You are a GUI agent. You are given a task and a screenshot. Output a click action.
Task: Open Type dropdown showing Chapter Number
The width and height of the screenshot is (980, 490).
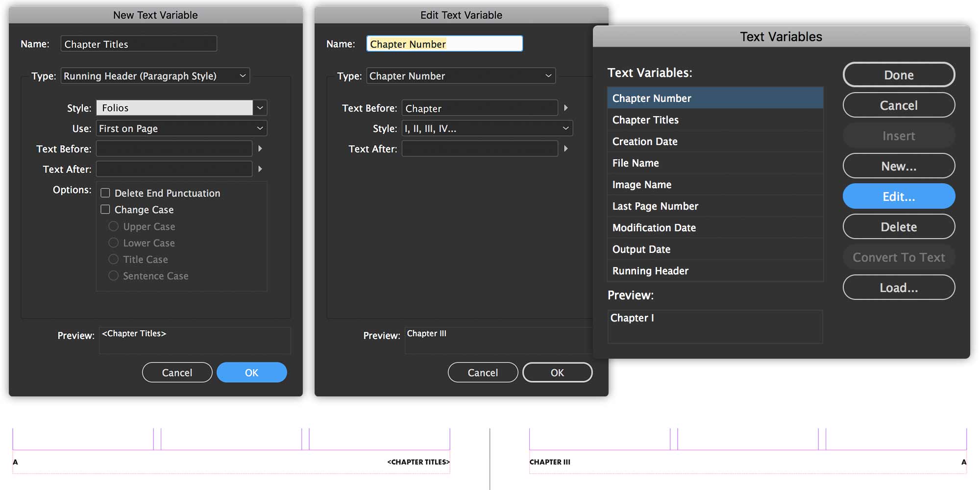coord(461,76)
